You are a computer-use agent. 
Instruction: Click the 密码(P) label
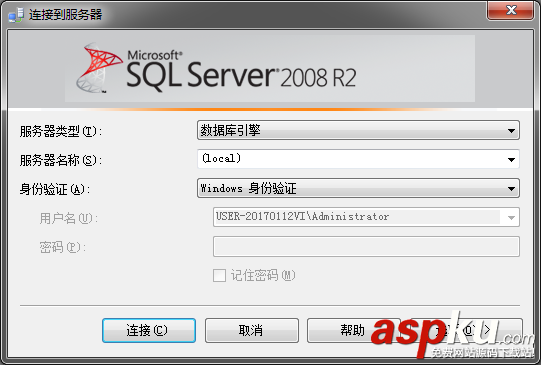[x=62, y=247]
